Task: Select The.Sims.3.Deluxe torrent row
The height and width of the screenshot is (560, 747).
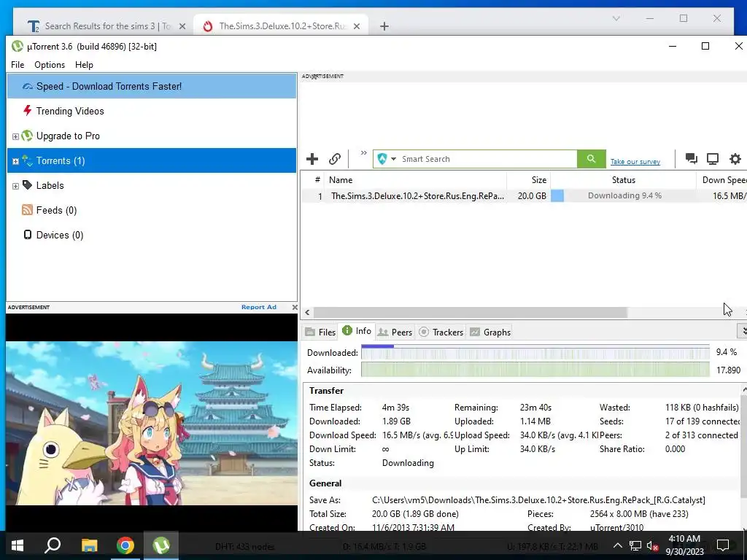Action: click(524, 195)
